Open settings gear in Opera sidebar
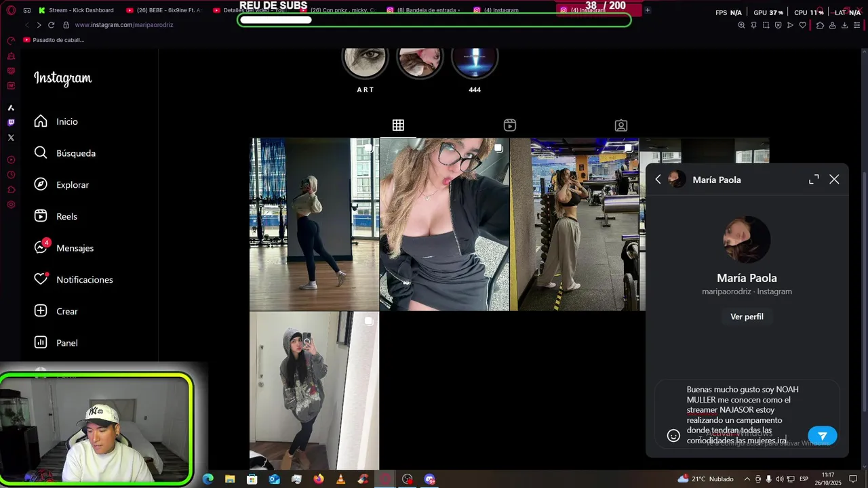Viewport: 868px width, 488px height. pyautogui.click(x=11, y=205)
